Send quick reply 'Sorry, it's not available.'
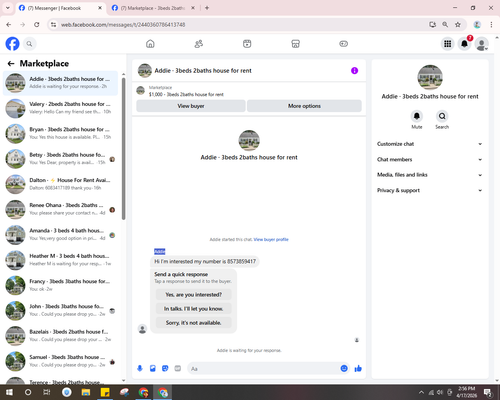Viewport: 500px width, 400px height. coord(194,323)
